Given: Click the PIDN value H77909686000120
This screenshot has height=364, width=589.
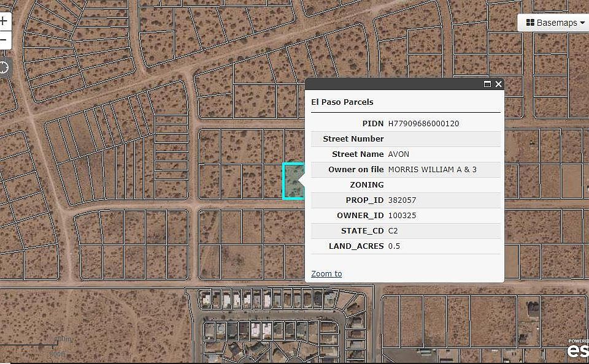Looking at the screenshot, I should pos(423,123).
